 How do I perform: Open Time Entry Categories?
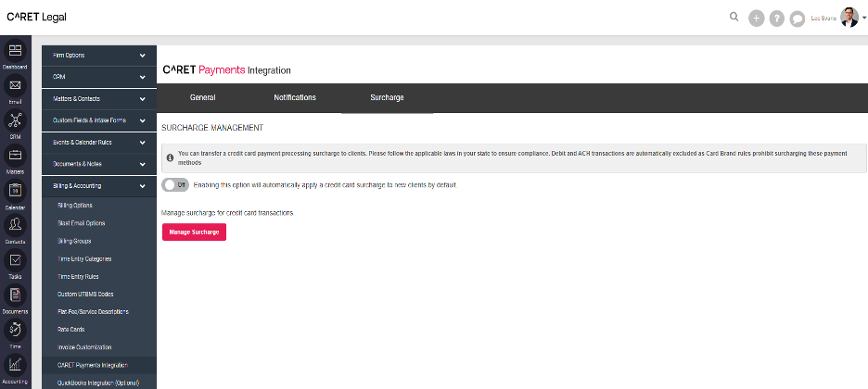(84, 258)
